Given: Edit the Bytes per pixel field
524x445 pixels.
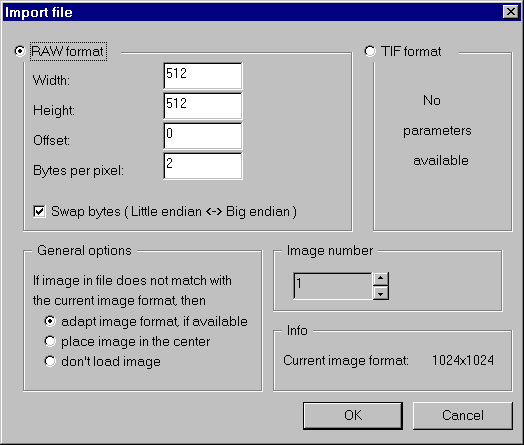Looking at the screenshot, I should tap(203, 166).
